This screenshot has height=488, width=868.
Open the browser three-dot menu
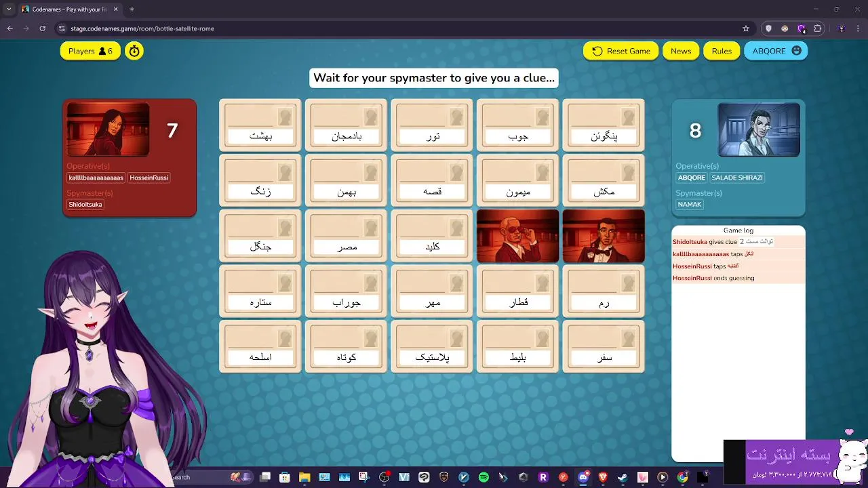click(859, 28)
